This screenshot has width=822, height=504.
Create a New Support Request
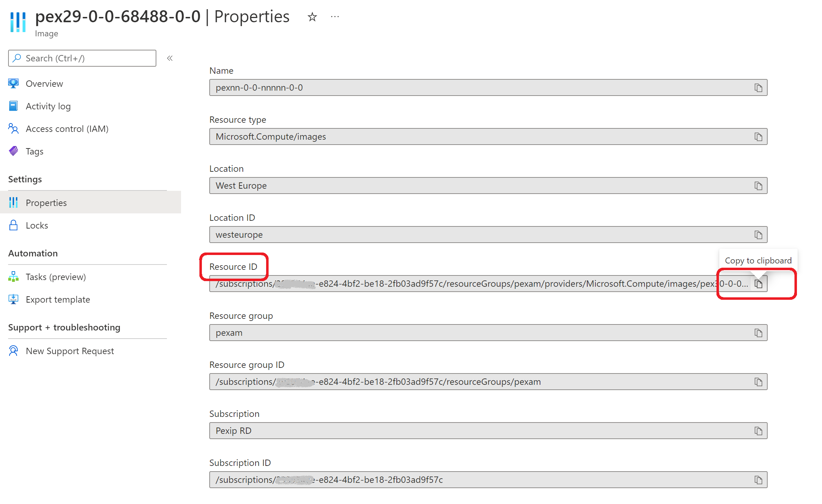click(x=70, y=351)
